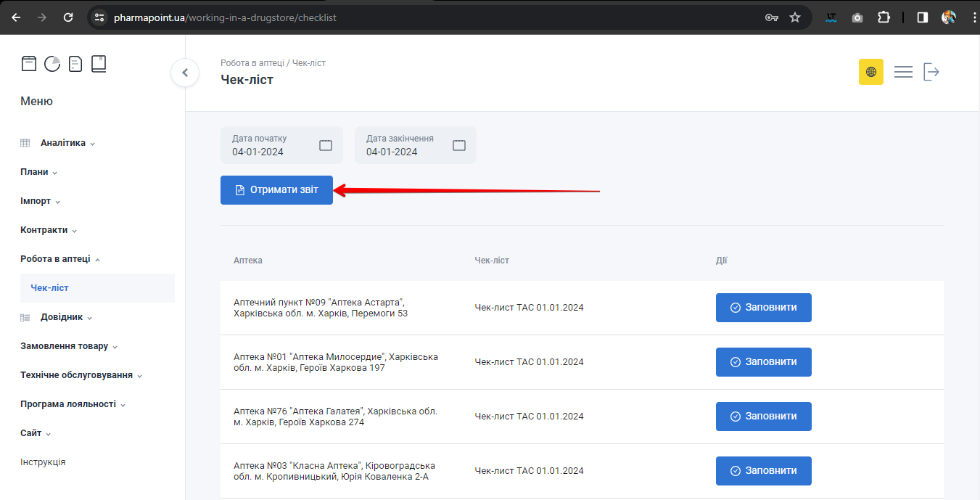Open calendar for Дата закінчення field
This screenshot has height=500, width=980.
pos(459,145)
